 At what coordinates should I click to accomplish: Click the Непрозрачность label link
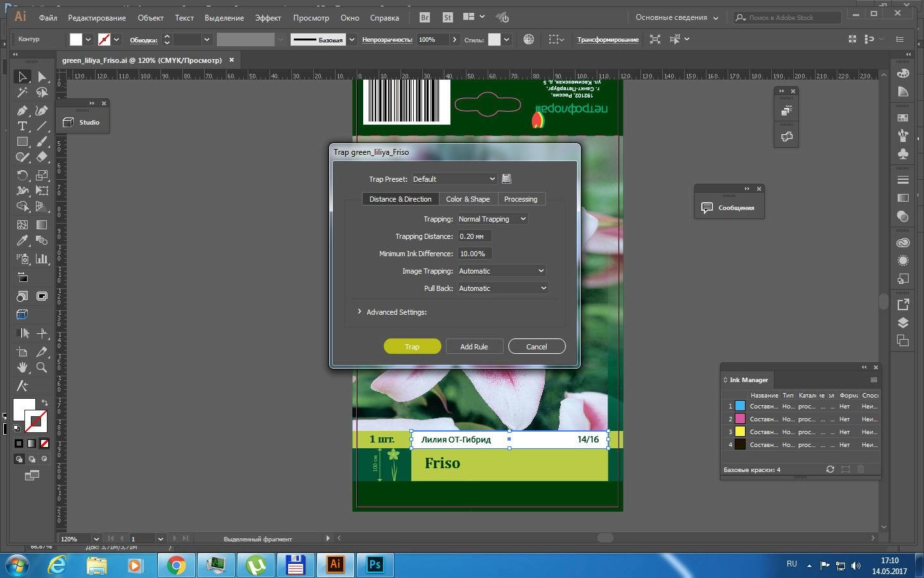(x=387, y=39)
